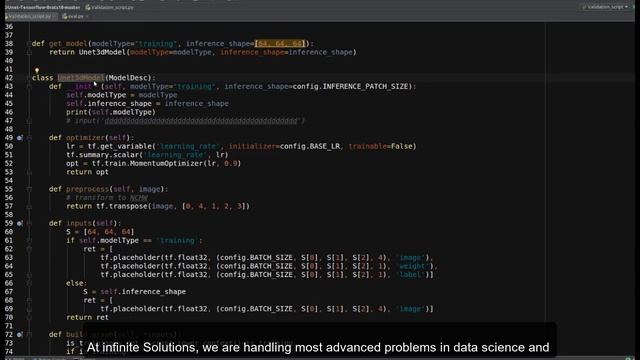Click the commented-out input line 47
The width and height of the screenshot is (640, 360).
tap(186, 121)
